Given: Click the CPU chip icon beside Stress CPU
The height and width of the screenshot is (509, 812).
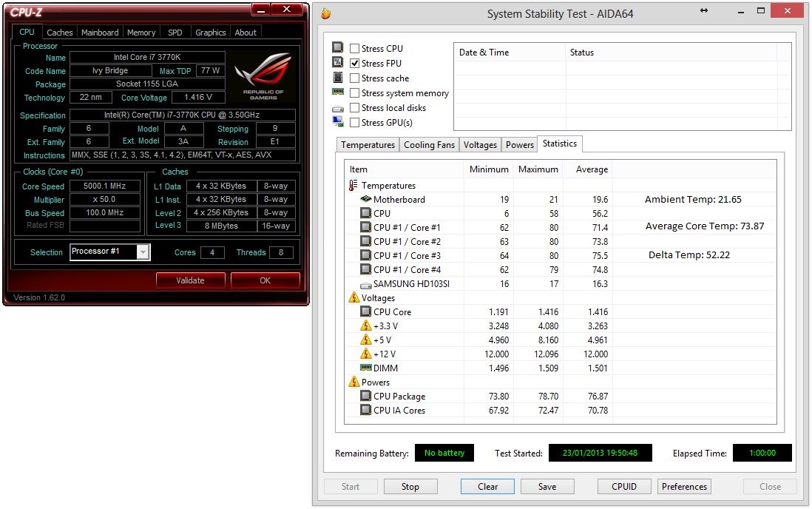Looking at the screenshot, I should 338,47.
